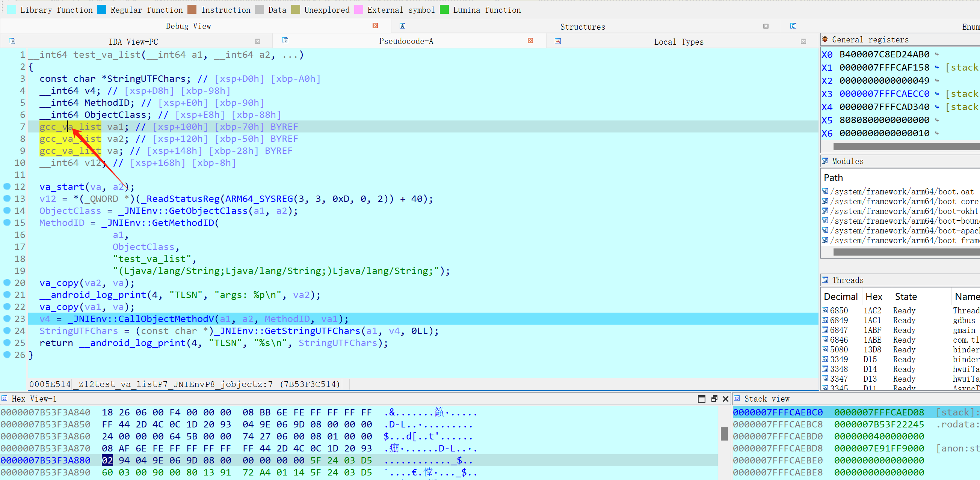Select boot.oat module path
This screenshot has height=480, width=980.
[x=901, y=191]
